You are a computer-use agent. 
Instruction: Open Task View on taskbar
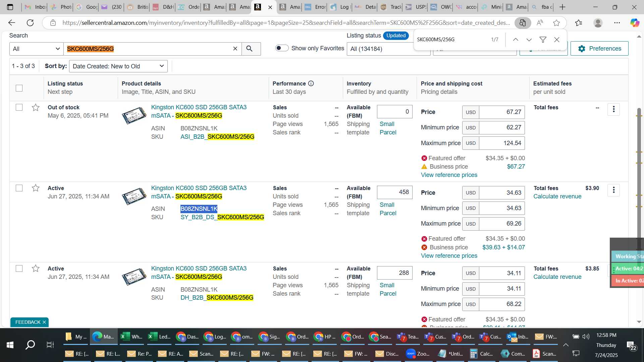(x=50, y=345)
